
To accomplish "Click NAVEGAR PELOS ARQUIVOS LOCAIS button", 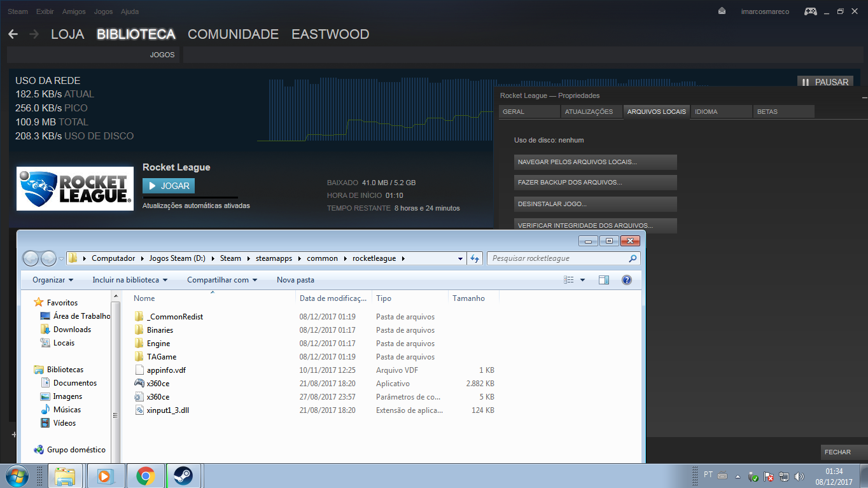I will tap(596, 162).
